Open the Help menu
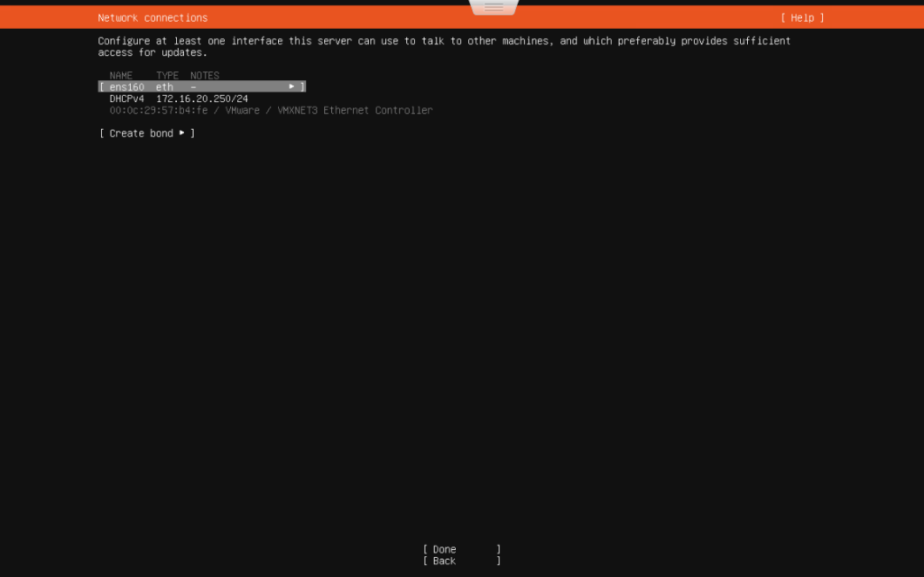Viewport: 924px width, 577px height. tap(802, 17)
